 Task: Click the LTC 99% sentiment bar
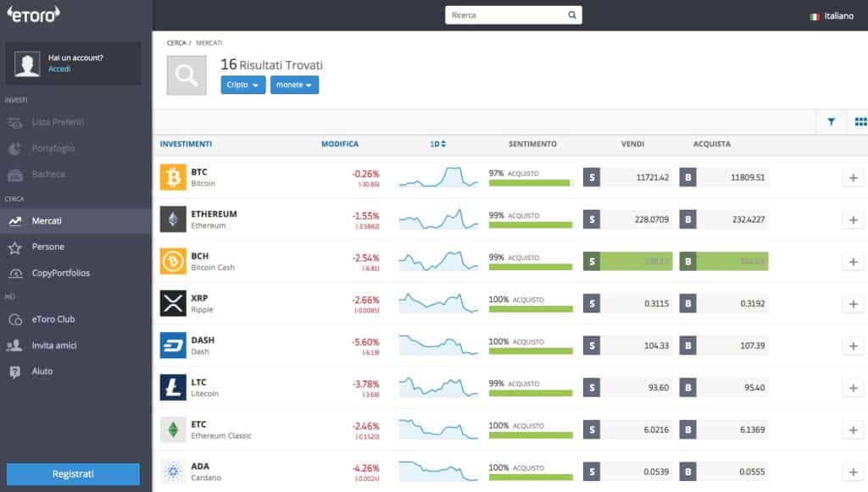pyautogui.click(x=531, y=393)
